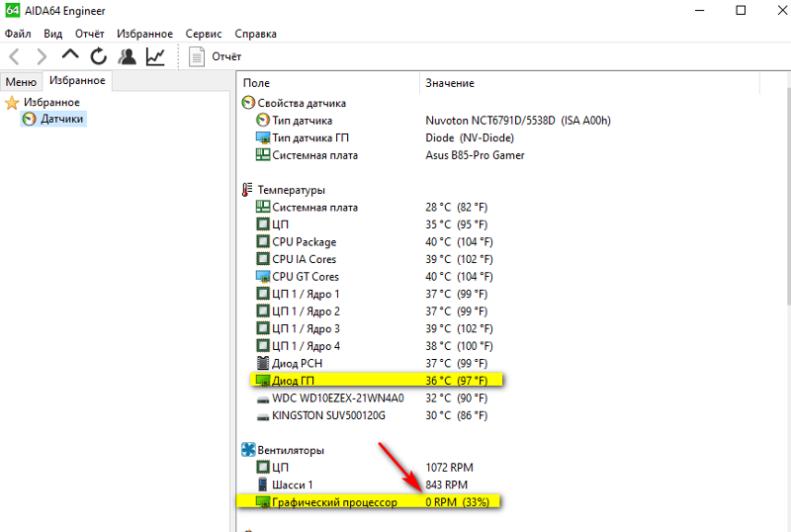Open the user profile toolbar icon

tap(128, 56)
